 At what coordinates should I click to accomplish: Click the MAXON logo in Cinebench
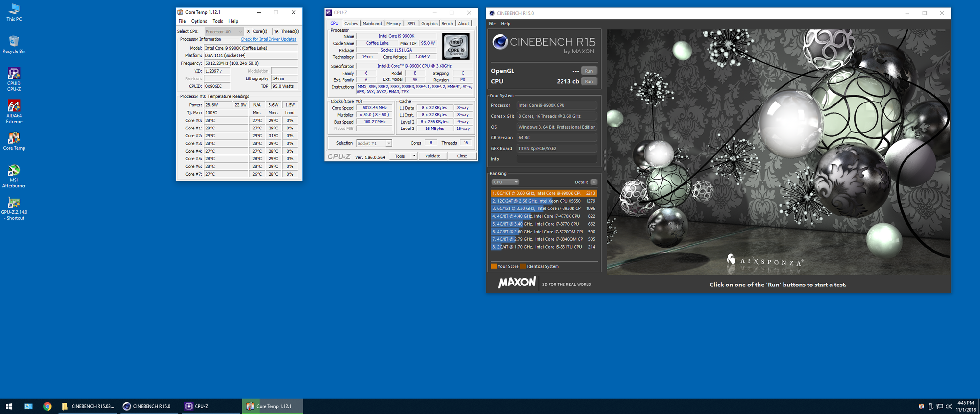click(517, 283)
